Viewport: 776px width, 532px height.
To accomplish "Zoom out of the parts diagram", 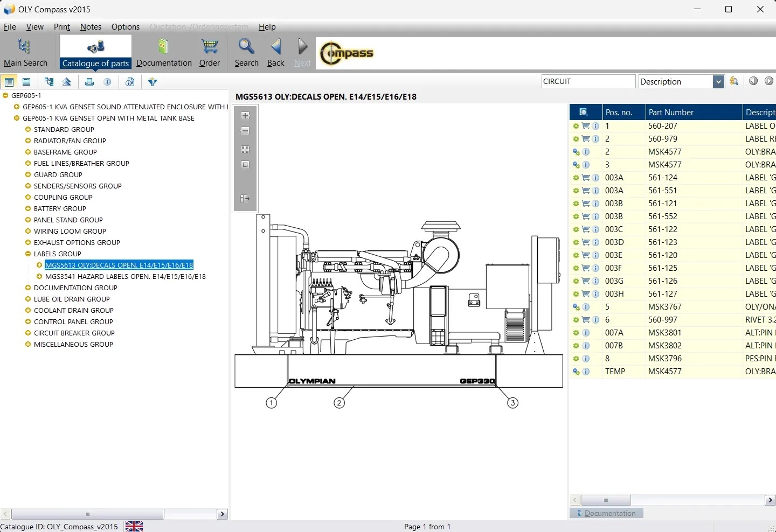I will 245,131.
